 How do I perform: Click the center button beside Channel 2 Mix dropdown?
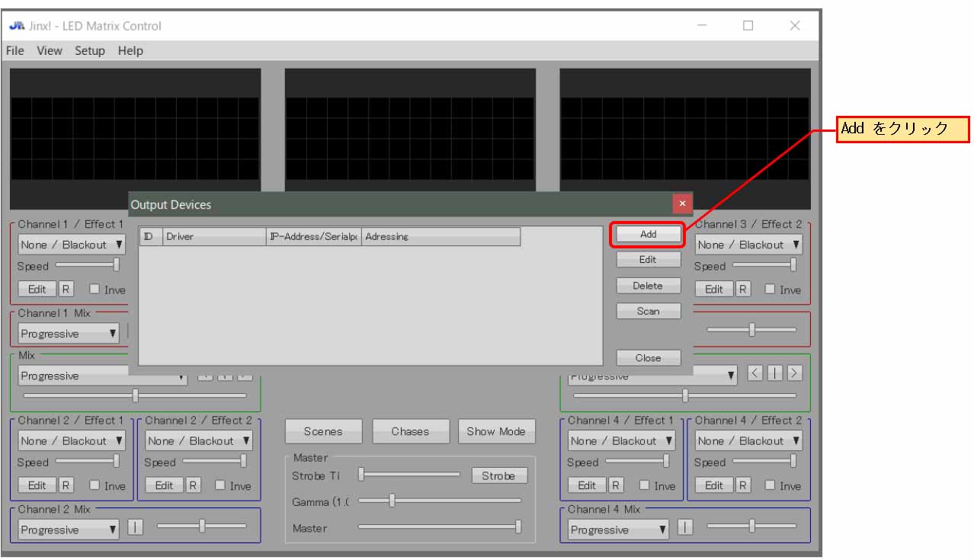coord(135,527)
